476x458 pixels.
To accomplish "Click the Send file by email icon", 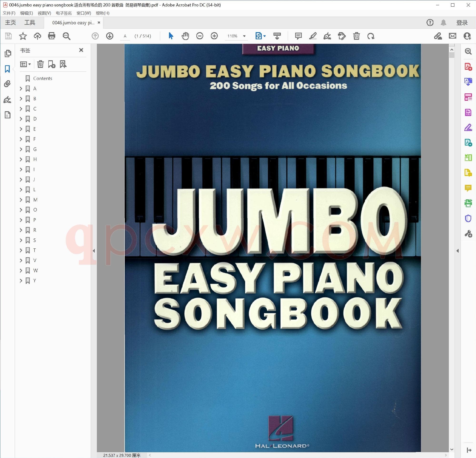I will tap(452, 36).
